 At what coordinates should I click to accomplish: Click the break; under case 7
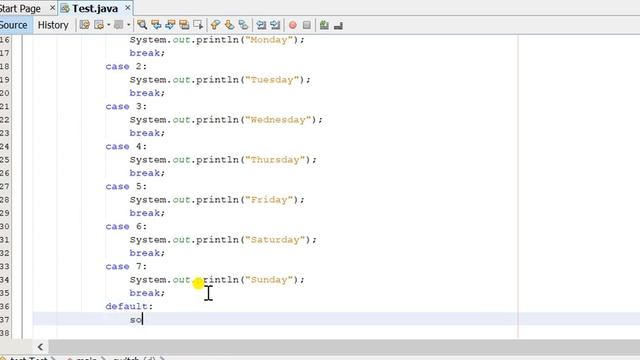[x=147, y=293]
